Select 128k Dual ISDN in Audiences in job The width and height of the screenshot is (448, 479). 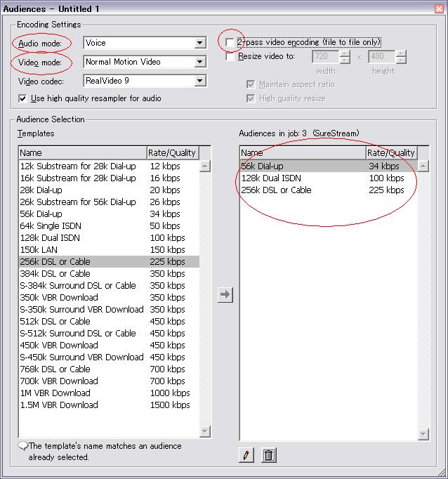coord(329,178)
